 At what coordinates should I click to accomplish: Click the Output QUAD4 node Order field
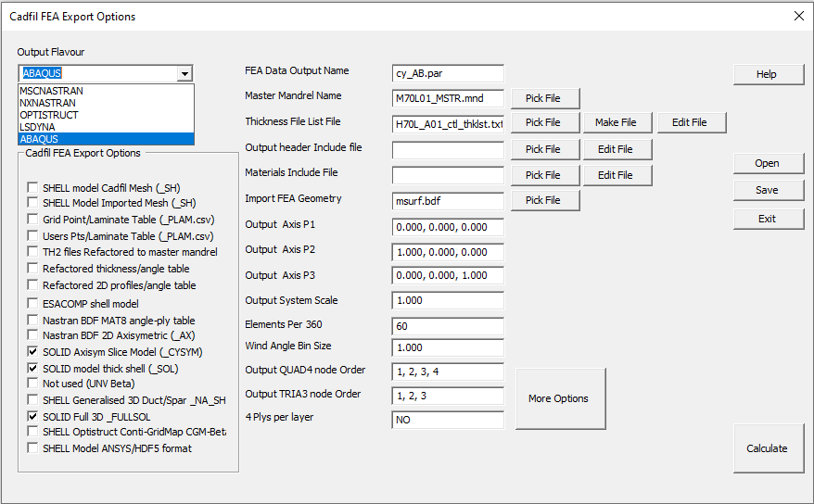[x=448, y=372]
